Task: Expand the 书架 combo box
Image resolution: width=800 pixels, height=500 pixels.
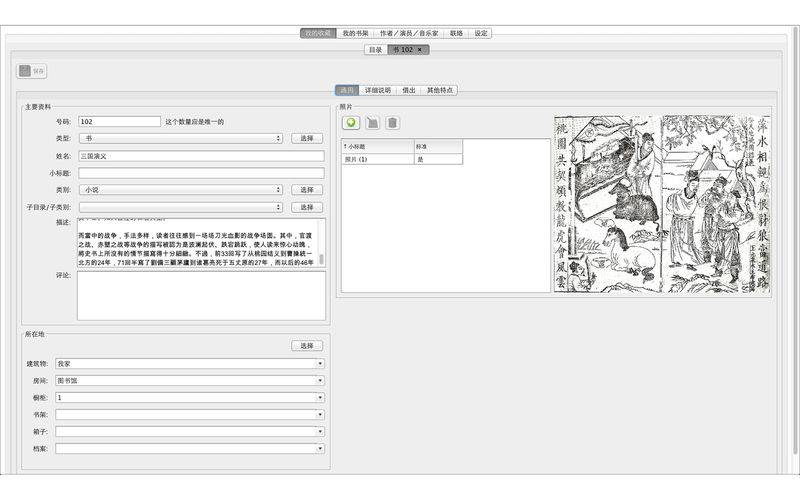Action: coord(320,415)
